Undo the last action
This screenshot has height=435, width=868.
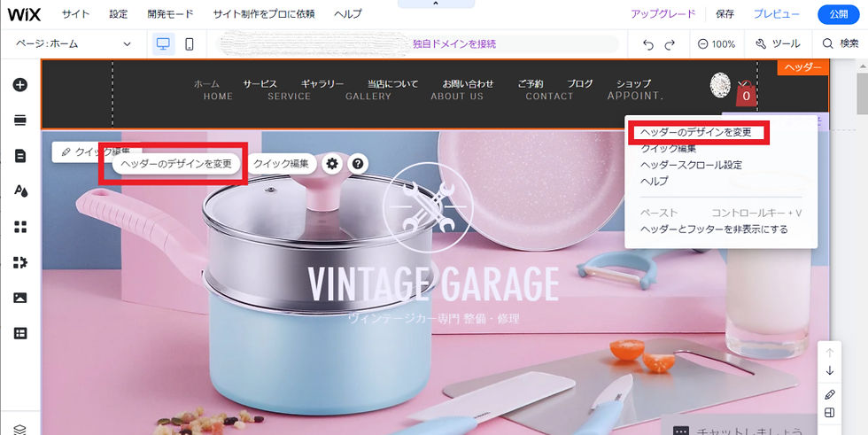point(648,44)
